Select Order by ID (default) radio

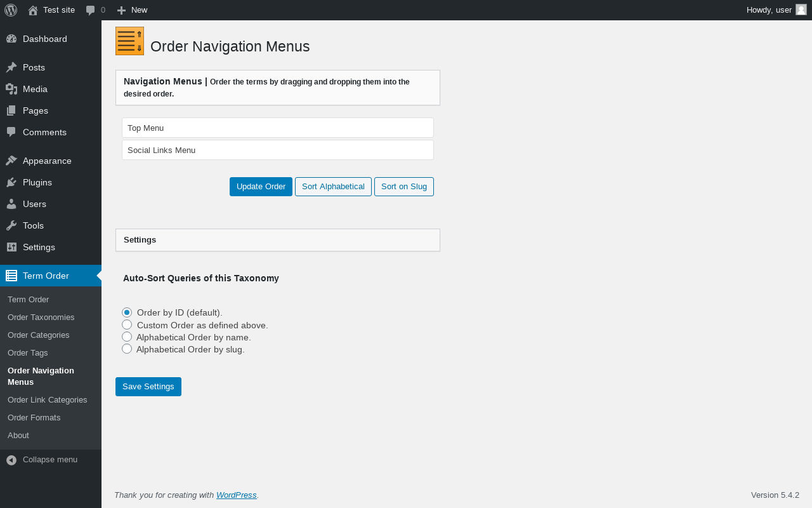pos(127,312)
